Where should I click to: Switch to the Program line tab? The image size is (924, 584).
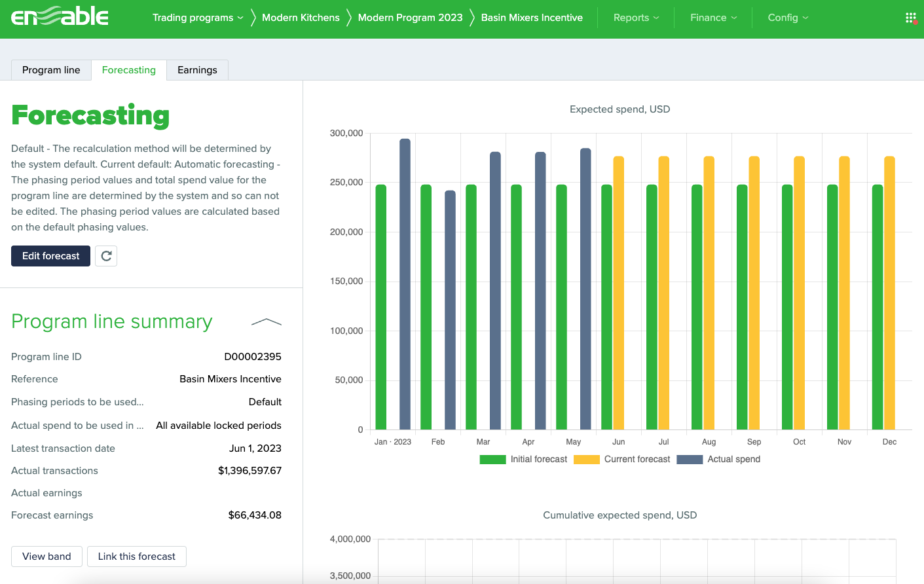pos(51,70)
